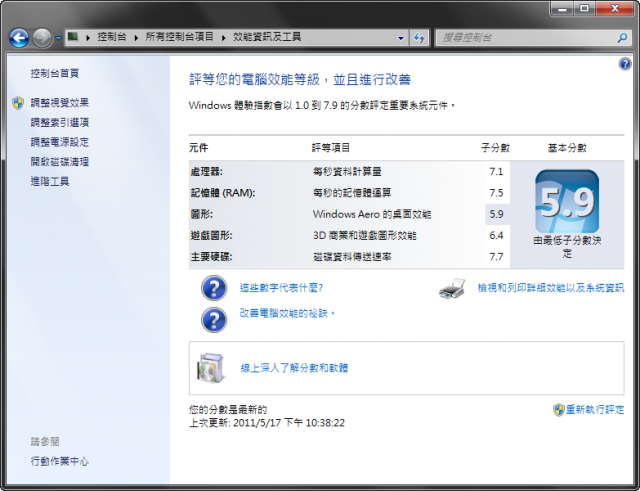Viewport: 640px width, 491px height.
Task: Click the printer icon
Action: coord(452,289)
